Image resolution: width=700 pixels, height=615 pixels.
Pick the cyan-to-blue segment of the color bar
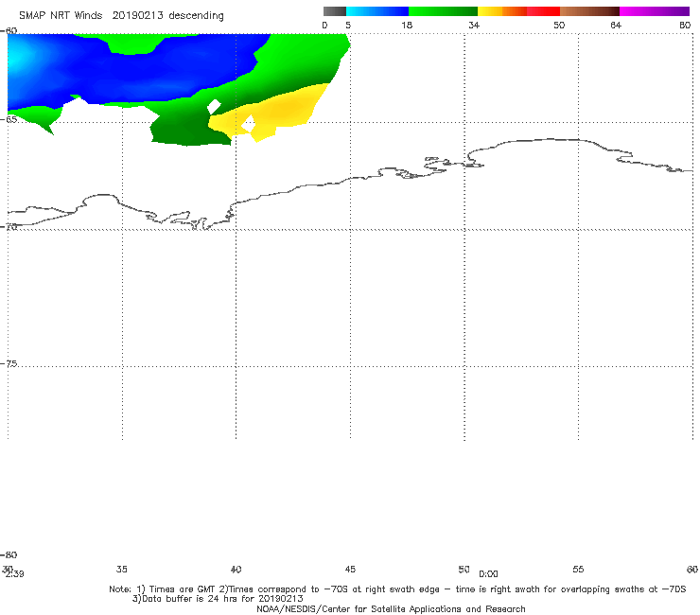point(377,11)
